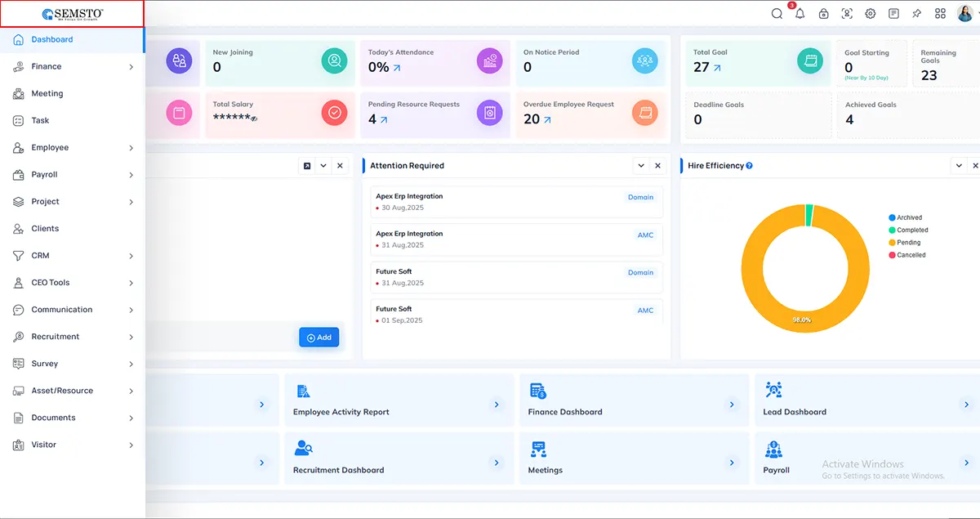The image size is (980, 519).
Task: Collapse the Attention Required panel chevron
Action: (x=641, y=166)
